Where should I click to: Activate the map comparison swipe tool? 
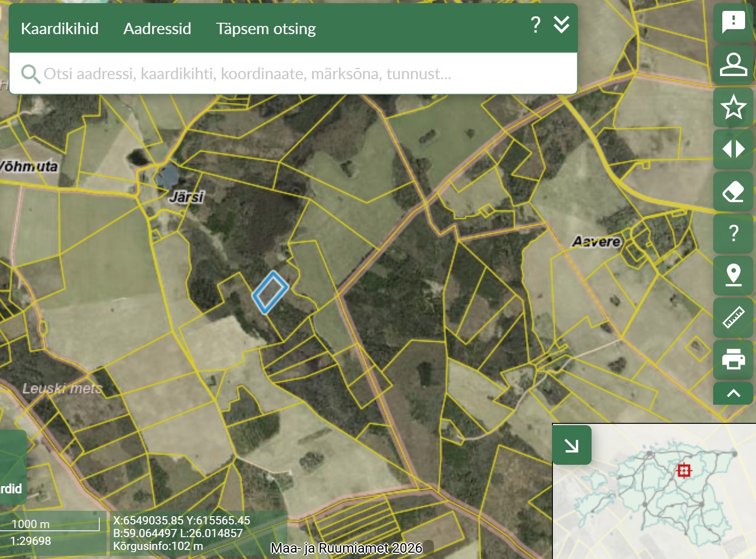click(x=733, y=149)
